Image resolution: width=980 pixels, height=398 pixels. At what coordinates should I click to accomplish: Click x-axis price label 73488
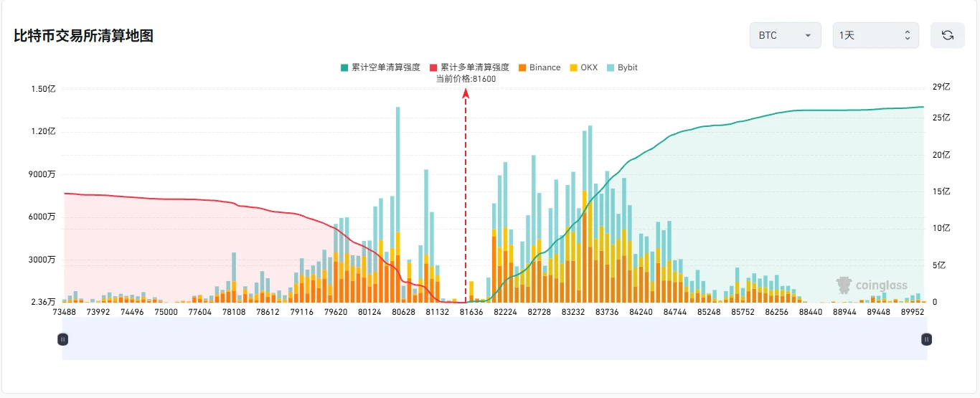[x=64, y=312]
